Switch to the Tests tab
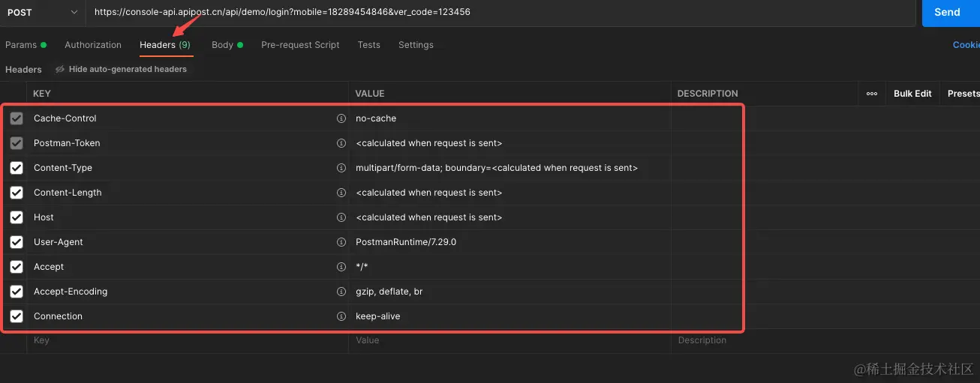 coord(368,45)
